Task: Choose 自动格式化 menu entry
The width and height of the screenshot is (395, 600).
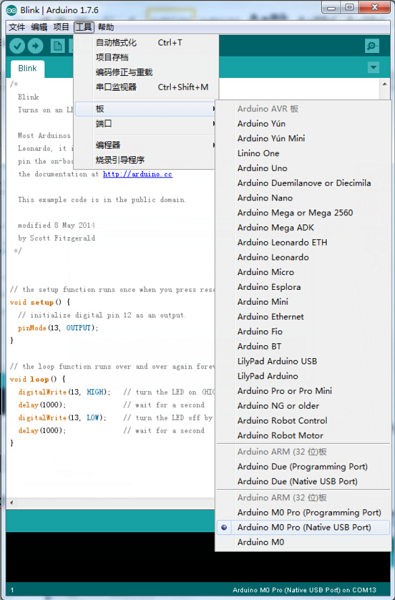Action: 147,42
